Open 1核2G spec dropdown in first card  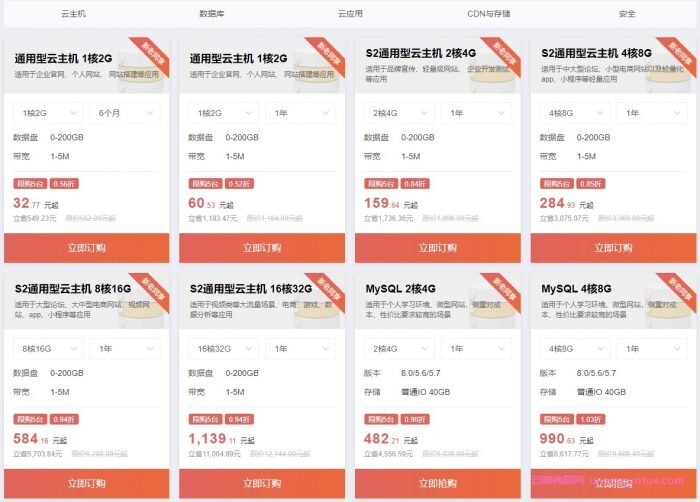point(48,113)
